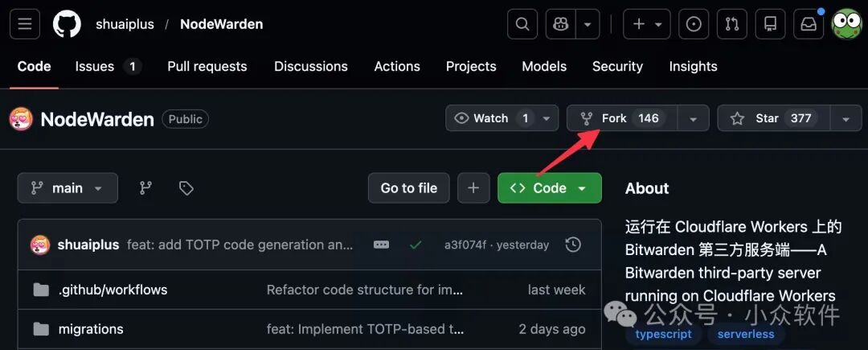This screenshot has height=350, width=868.
Task: Open the add file plus button
Action: coord(473,188)
